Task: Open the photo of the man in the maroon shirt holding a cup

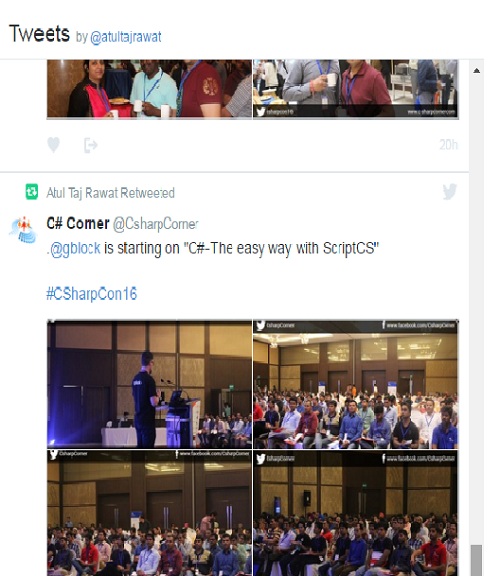Action: tap(356, 89)
